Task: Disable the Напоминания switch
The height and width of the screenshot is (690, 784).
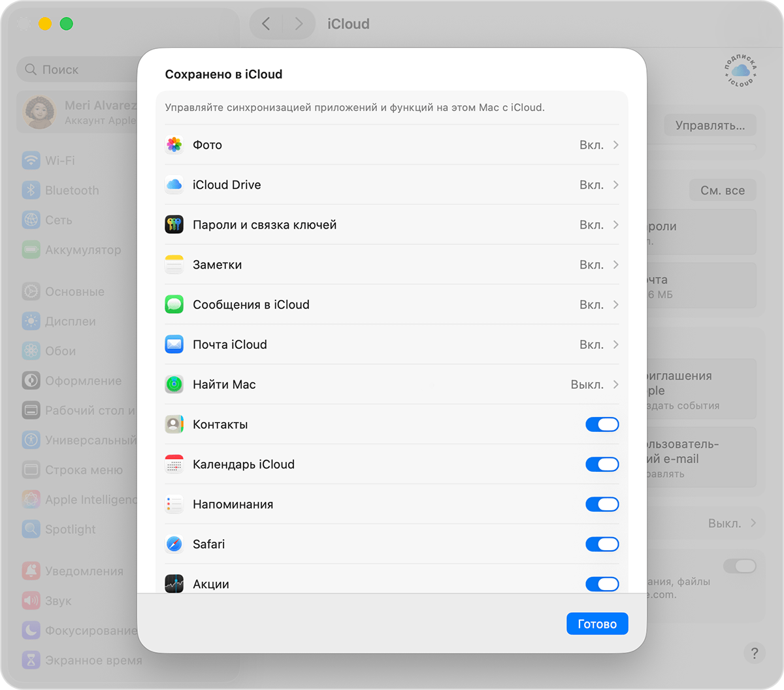Action: coord(602,504)
